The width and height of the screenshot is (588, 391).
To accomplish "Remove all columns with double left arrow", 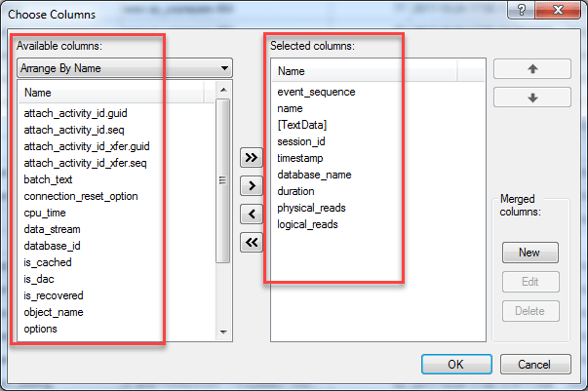I will coord(252,243).
